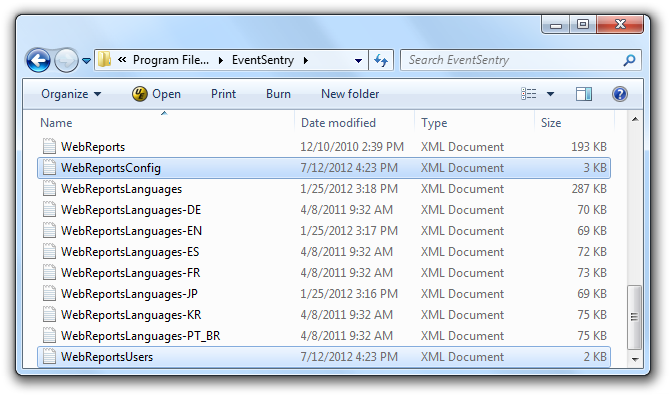Select the WebReportsLanguages-FR file icon
Viewport: 671px width, 395px height.
click(x=49, y=272)
